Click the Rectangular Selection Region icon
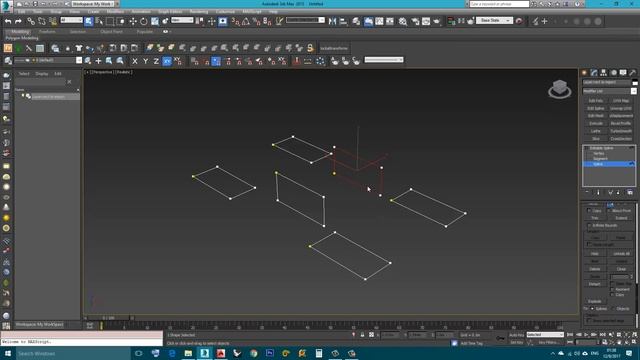Image resolution: width=640 pixels, height=360 pixels. tap(110, 21)
